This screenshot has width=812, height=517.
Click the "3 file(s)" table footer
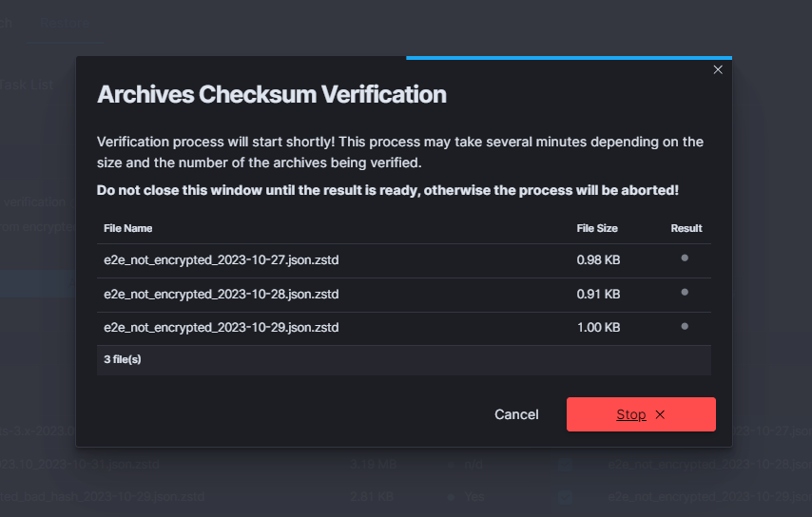click(123, 359)
